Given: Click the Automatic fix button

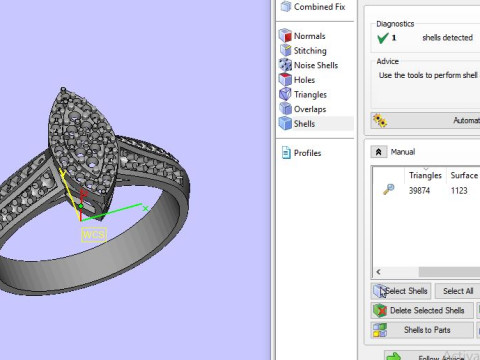Looking at the screenshot, I should click(x=426, y=121).
